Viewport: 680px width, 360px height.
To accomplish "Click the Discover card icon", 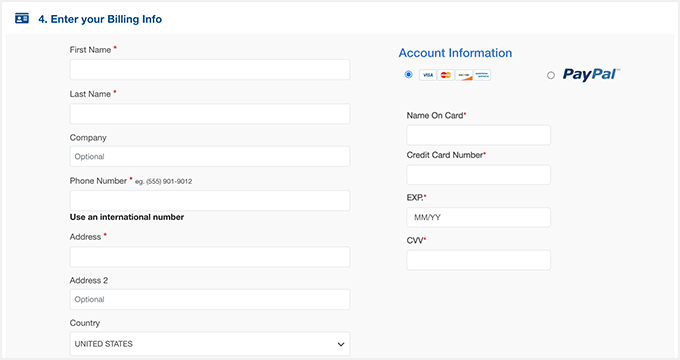I will (x=464, y=75).
